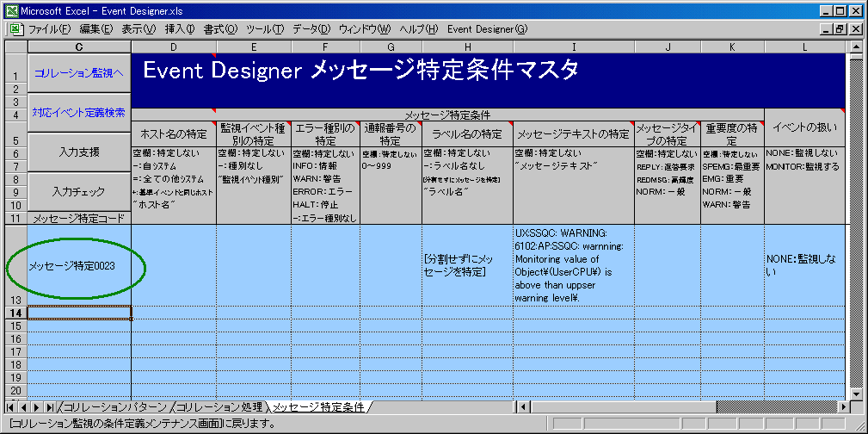The width and height of the screenshot is (868, 434).
Task: Click the Excel workbook icon in menu bar
Action: [x=16, y=28]
